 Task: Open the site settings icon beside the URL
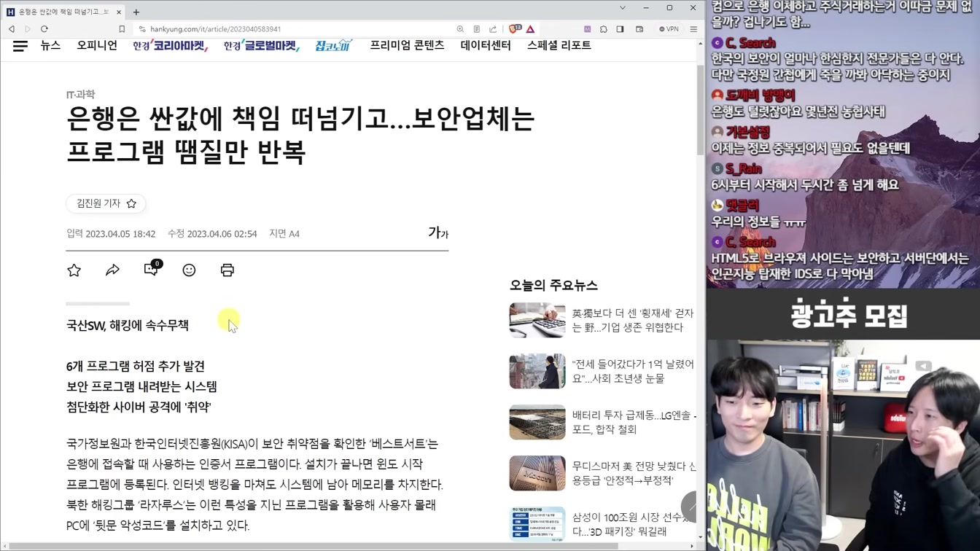[142, 29]
